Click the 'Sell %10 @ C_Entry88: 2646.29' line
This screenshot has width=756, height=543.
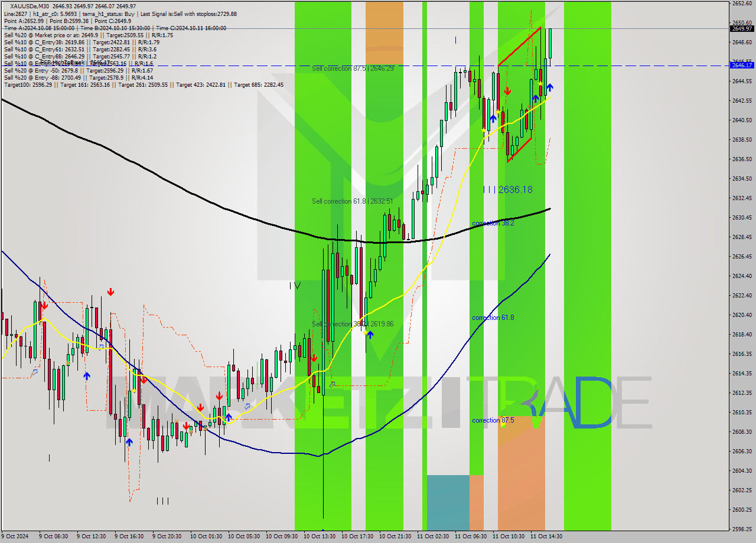(x=80, y=56)
